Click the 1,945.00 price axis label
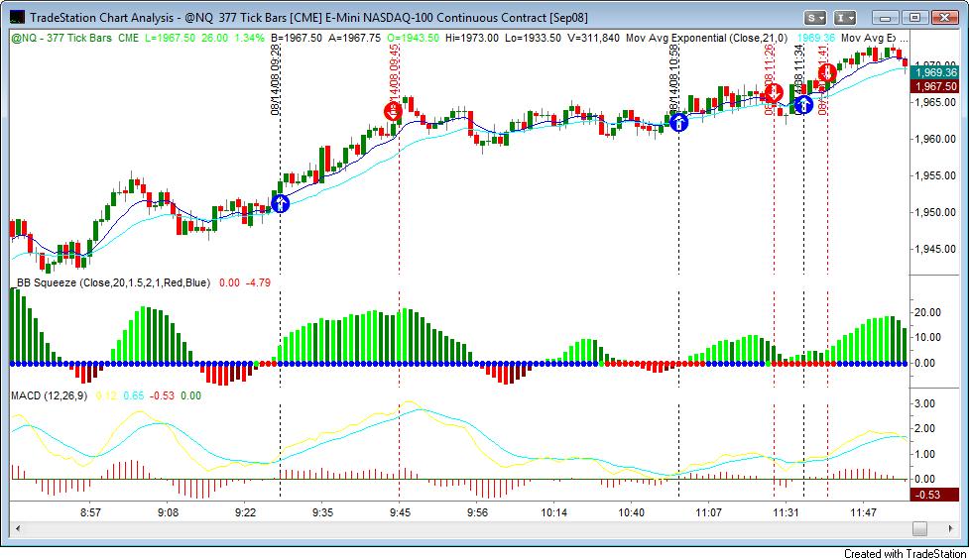 click(935, 250)
